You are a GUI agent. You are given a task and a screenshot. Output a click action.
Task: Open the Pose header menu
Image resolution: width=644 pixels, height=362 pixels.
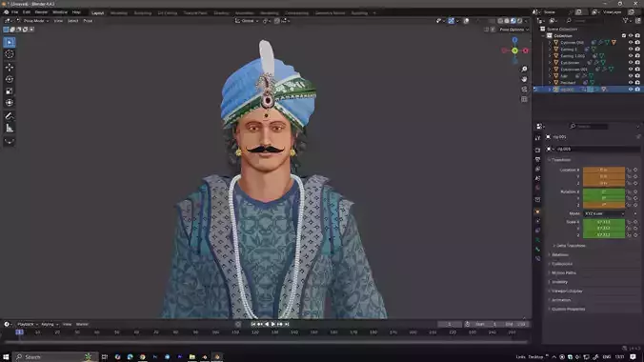tap(88, 21)
